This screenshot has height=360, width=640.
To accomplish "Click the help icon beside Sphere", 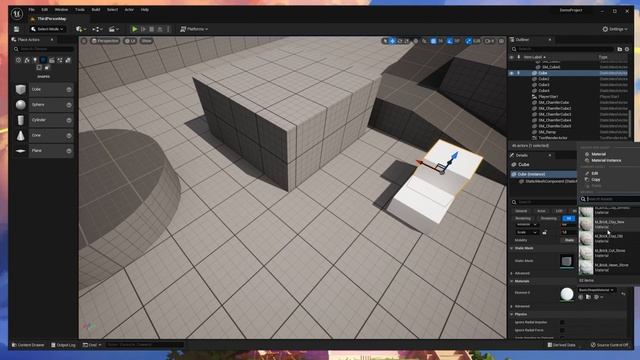I will (x=69, y=105).
